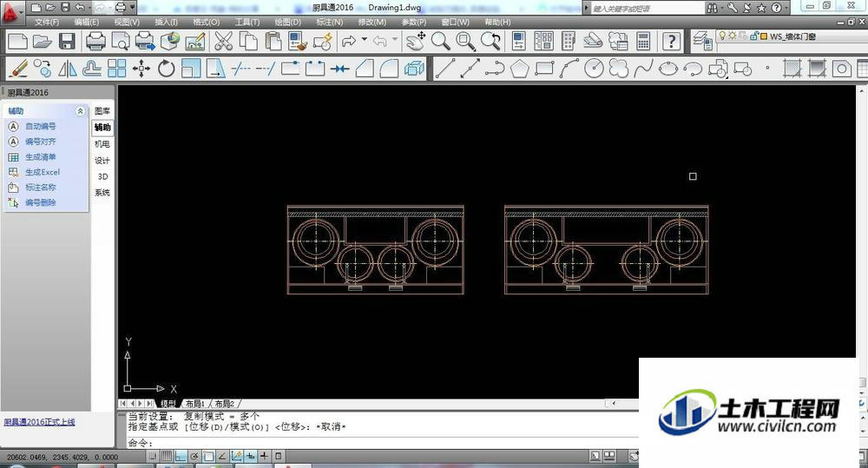Select the Line drawing tool
This screenshot has height=468, width=868.
coord(445,69)
